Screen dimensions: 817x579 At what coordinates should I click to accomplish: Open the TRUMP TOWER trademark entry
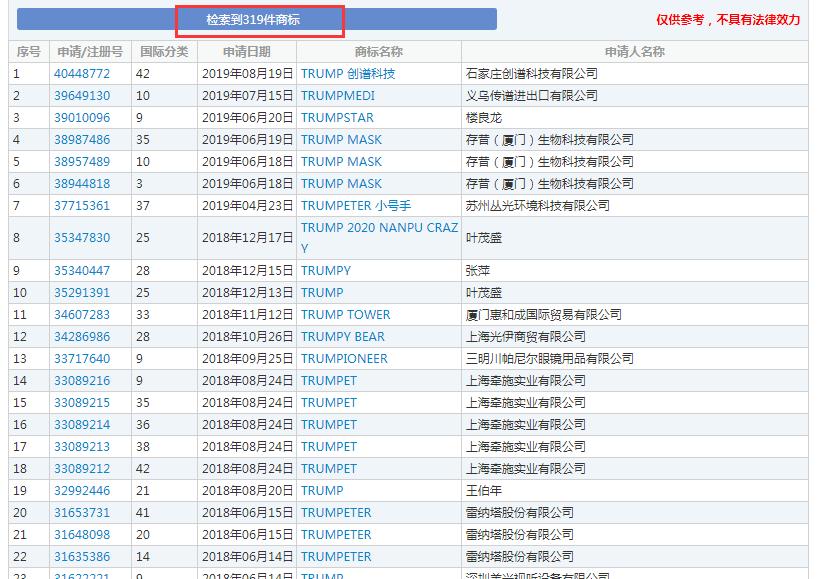[x=343, y=314]
